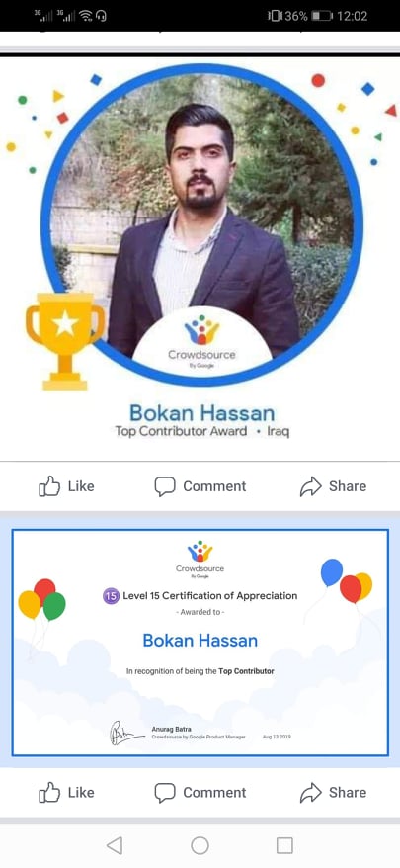Click the Bokan Hassan name under photo
400x868 pixels.
click(x=201, y=413)
